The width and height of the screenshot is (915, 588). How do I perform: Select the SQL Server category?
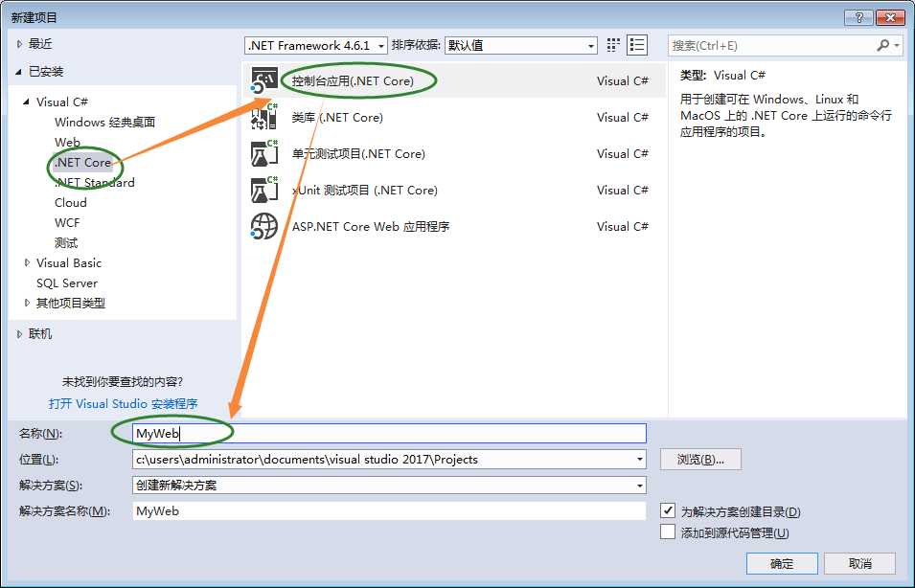coord(66,283)
